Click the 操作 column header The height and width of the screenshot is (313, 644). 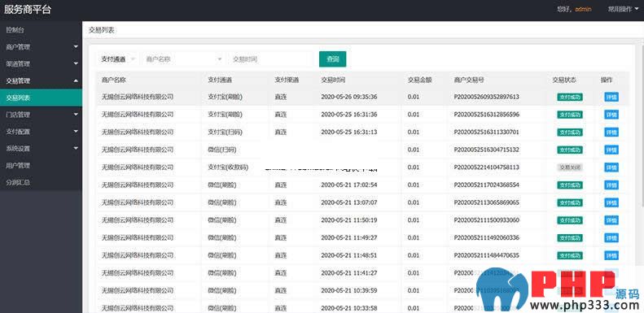coord(607,80)
